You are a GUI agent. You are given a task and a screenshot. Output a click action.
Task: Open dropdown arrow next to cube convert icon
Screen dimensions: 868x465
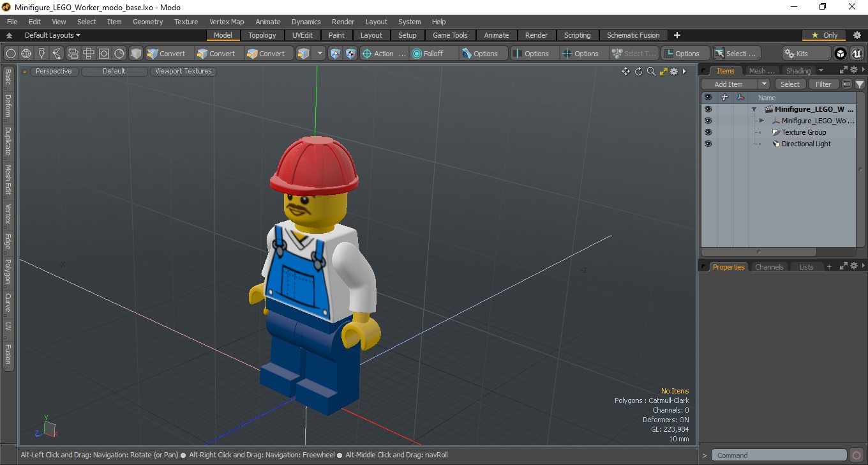320,54
